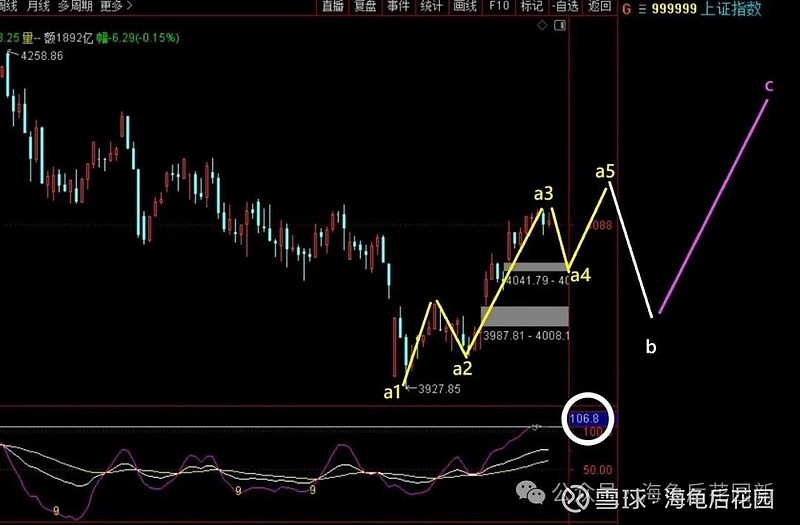This screenshot has width=800, height=525.
Task: Switch to the 月线 monthly chart tab
Action: [x=39, y=6]
